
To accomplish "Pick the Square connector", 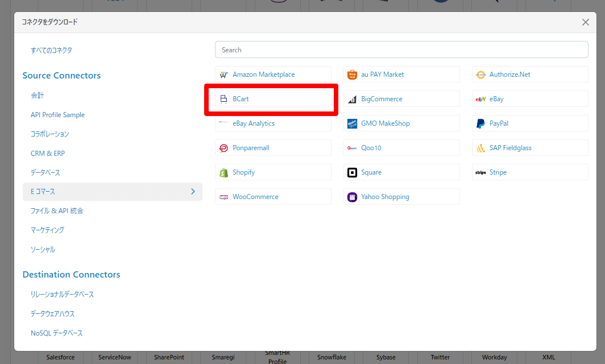I will [x=401, y=172].
